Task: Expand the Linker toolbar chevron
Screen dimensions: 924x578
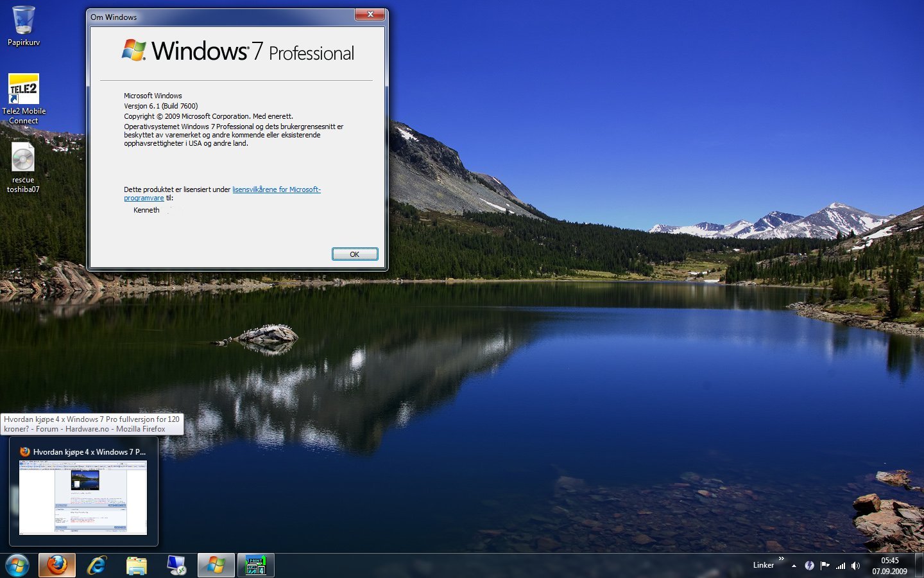Action: coord(781,559)
